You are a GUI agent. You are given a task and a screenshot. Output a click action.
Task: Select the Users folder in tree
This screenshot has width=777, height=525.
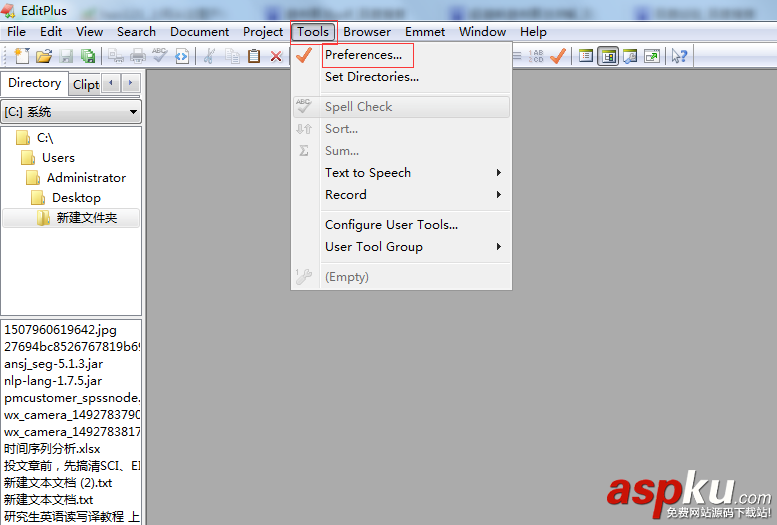(58, 158)
